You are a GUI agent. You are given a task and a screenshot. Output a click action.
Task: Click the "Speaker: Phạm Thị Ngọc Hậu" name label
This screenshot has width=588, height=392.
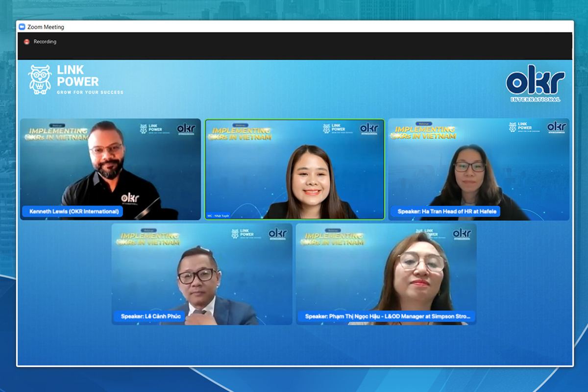(387, 317)
